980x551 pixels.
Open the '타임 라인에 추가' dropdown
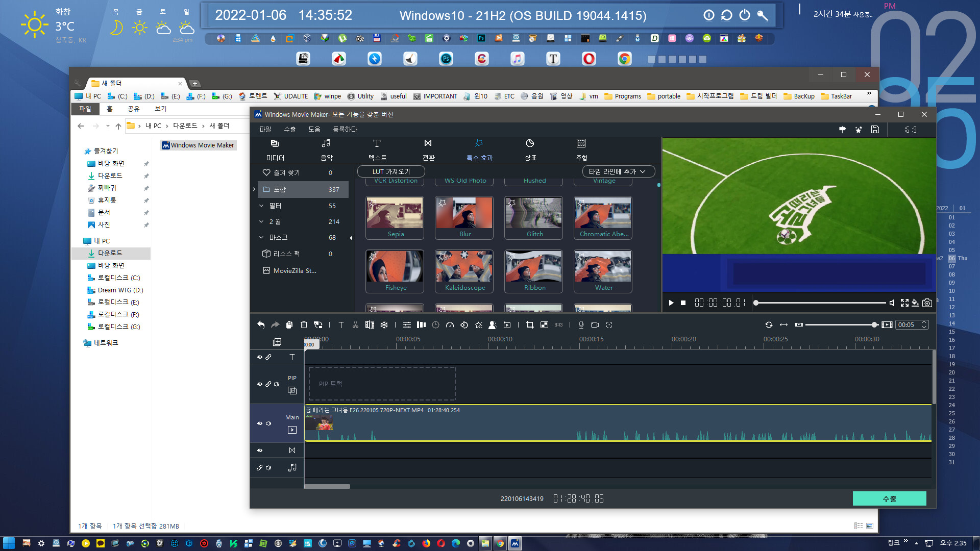pos(618,171)
